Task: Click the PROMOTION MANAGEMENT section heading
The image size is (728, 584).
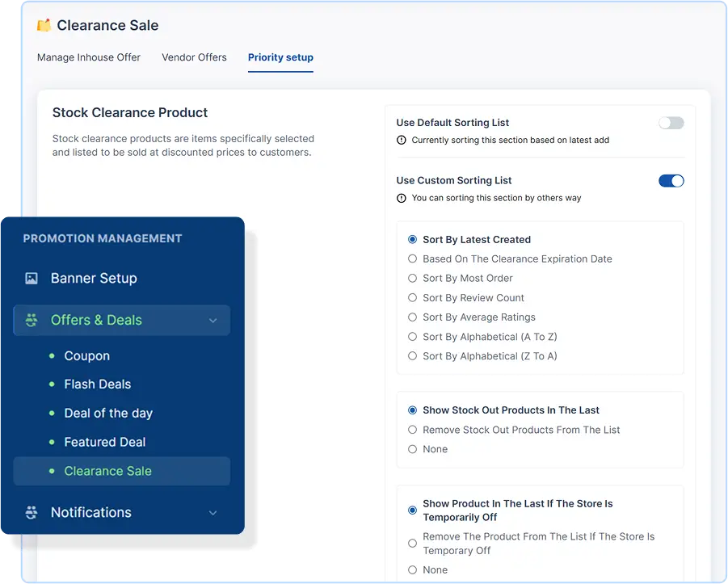Action: click(x=103, y=238)
